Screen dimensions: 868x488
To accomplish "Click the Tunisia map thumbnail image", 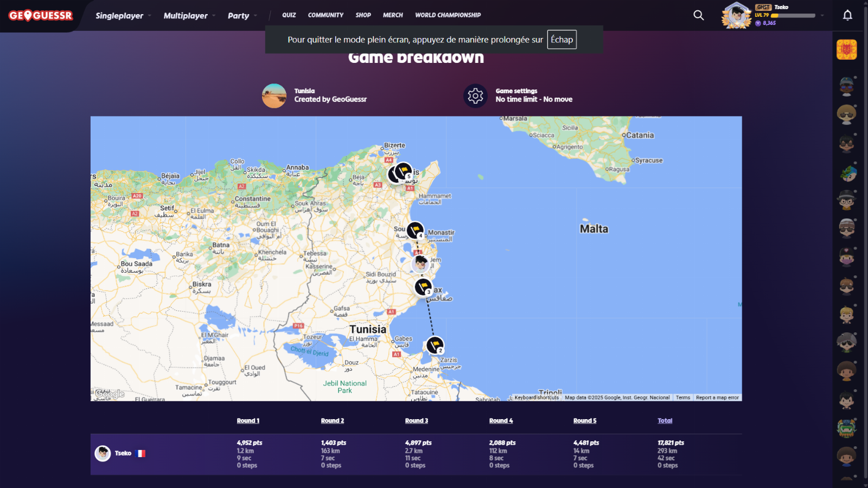I will pyautogui.click(x=274, y=96).
